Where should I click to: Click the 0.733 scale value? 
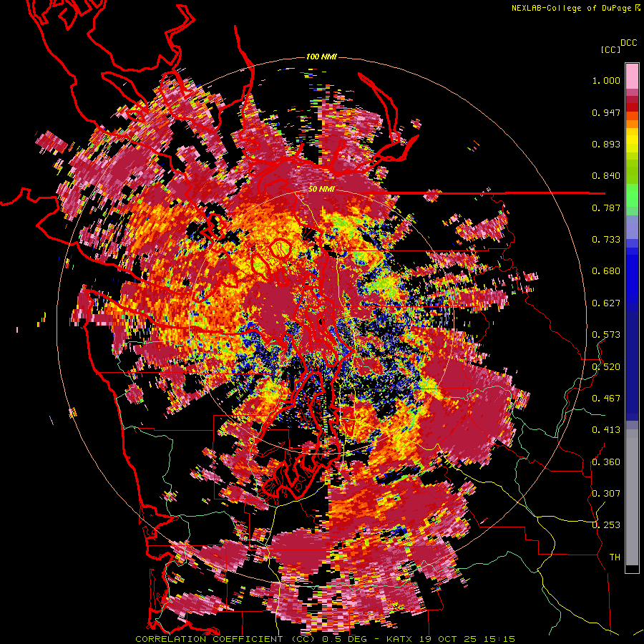(606, 240)
